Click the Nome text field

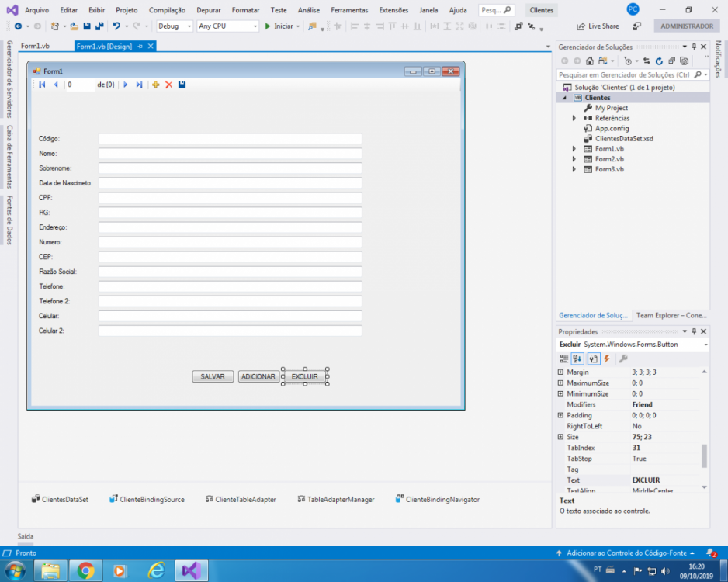click(x=230, y=153)
